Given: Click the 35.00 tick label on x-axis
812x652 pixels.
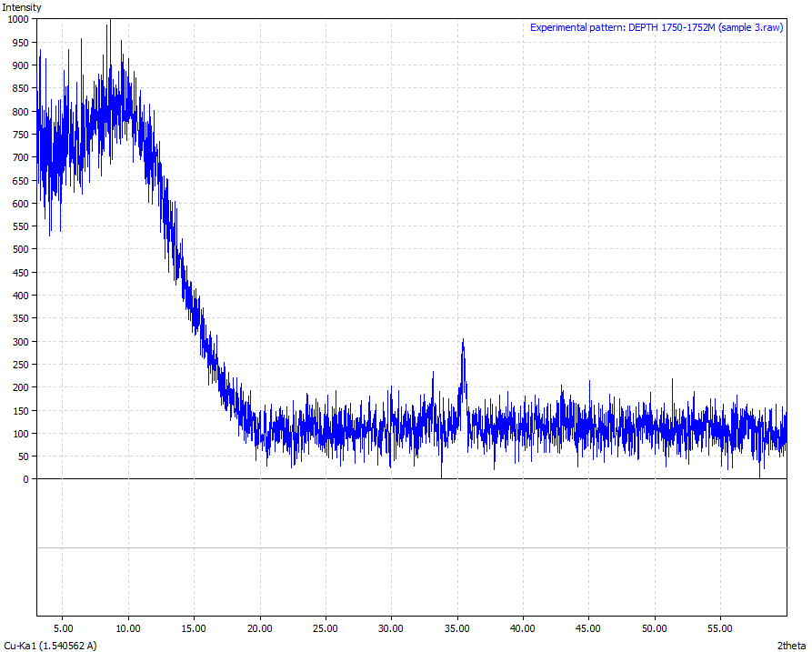Looking at the screenshot, I should (x=456, y=628).
